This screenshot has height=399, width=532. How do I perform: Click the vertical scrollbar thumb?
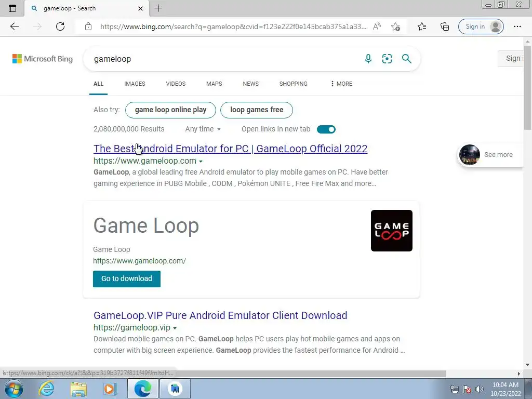click(x=528, y=88)
